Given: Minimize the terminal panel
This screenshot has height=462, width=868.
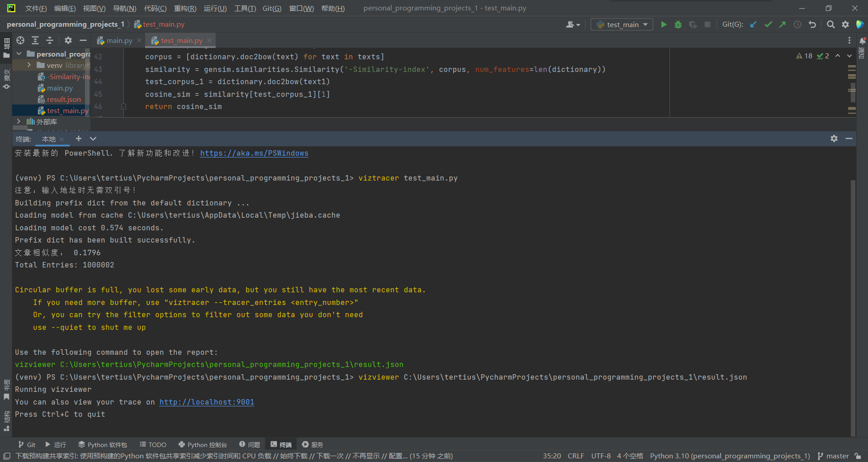Looking at the screenshot, I should [x=849, y=138].
